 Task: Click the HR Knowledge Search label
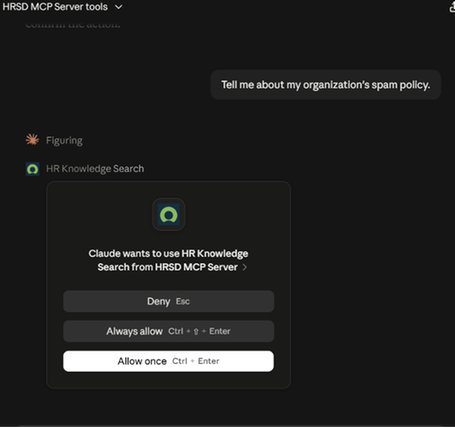(x=95, y=169)
